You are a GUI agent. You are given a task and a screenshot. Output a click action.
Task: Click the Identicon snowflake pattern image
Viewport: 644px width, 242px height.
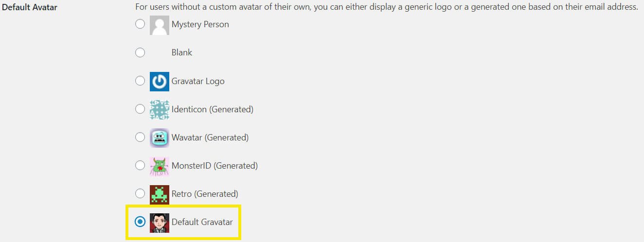[x=159, y=109]
